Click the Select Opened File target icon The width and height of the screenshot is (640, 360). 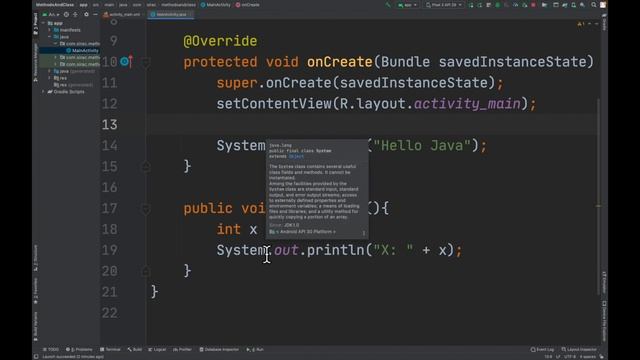[x=67, y=14]
